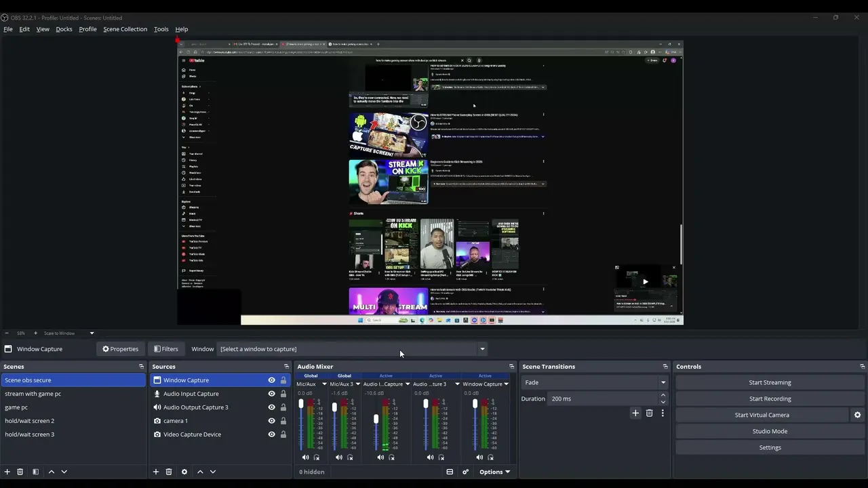Move the selected scene up
This screenshot has width=868, height=488.
(51, 472)
